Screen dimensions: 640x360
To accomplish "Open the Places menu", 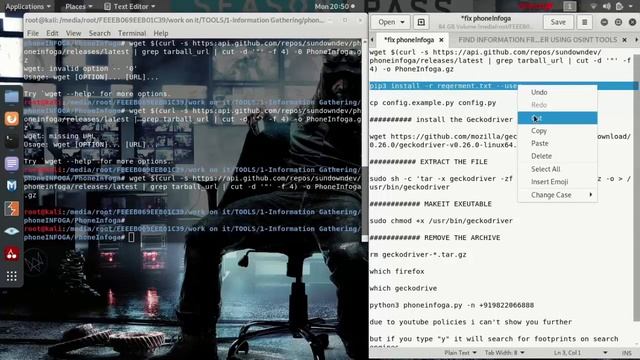I will 79,7.
